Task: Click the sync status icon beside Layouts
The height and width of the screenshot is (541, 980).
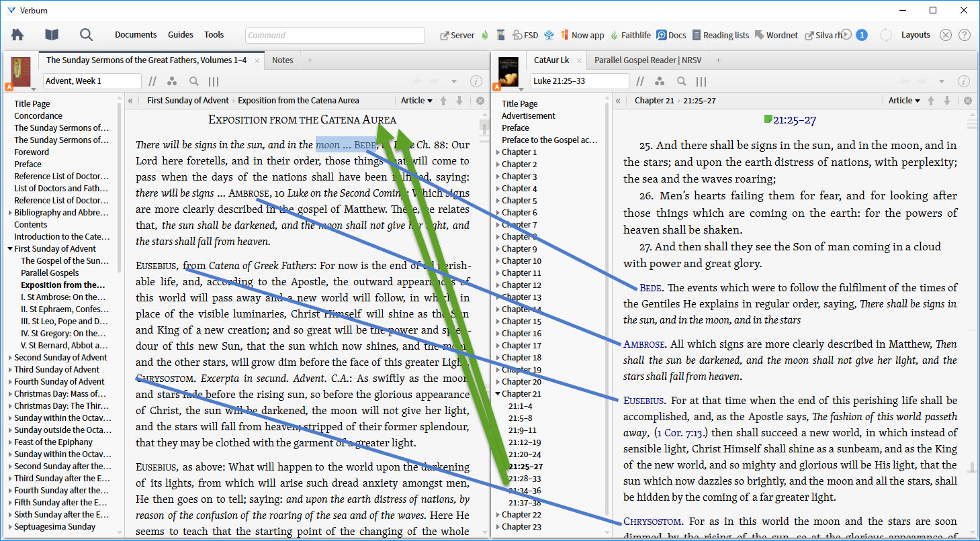Action: [885, 35]
